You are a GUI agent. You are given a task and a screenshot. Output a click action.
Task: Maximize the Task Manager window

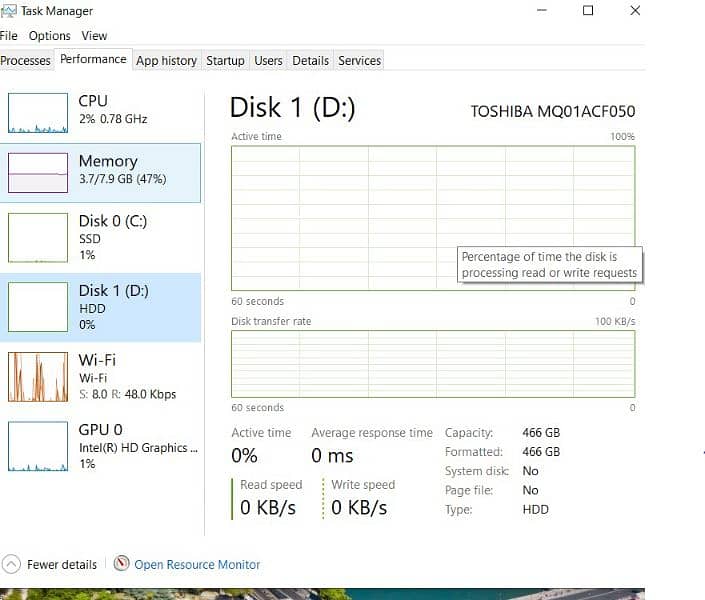coord(588,10)
